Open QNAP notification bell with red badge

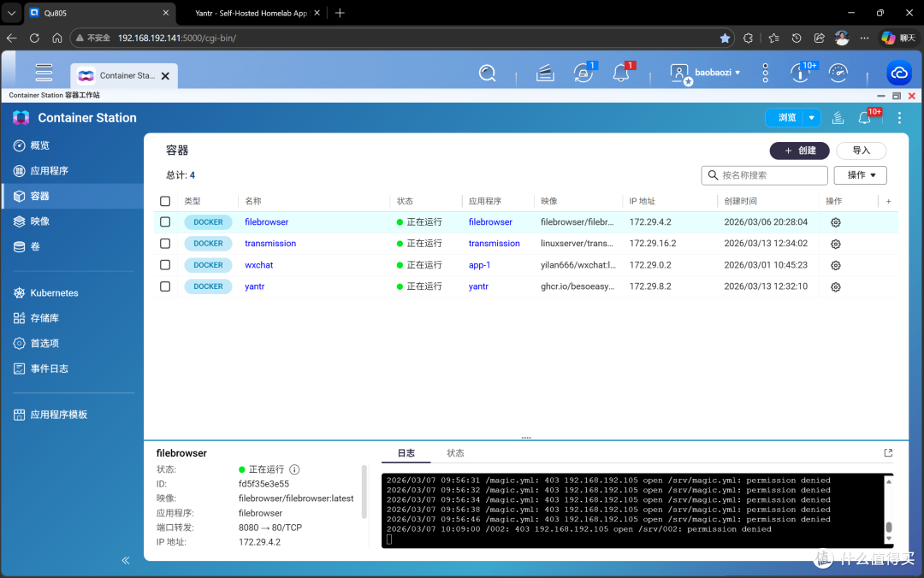coord(621,73)
